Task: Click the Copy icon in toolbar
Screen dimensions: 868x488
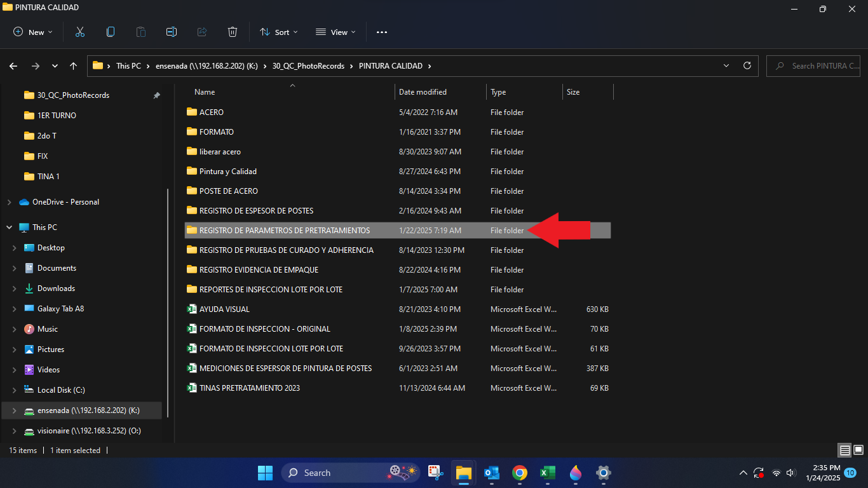Action: pos(111,32)
